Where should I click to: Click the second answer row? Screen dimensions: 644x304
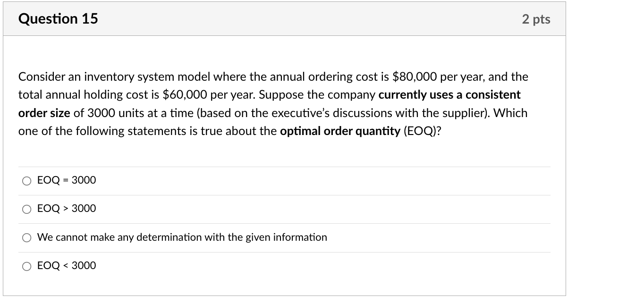[x=283, y=209]
